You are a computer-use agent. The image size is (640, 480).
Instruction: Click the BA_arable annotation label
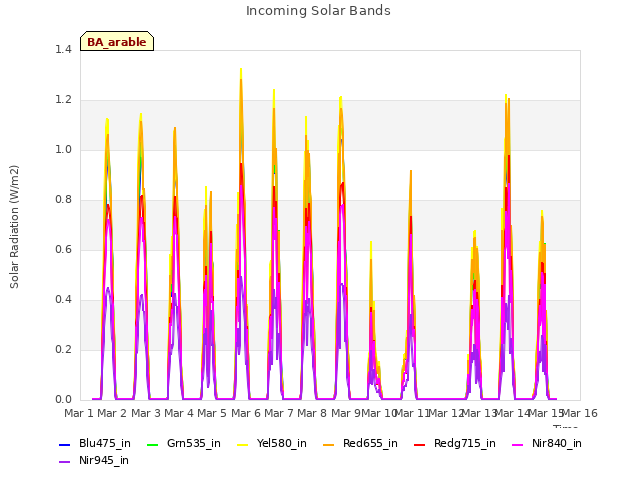[x=117, y=41]
